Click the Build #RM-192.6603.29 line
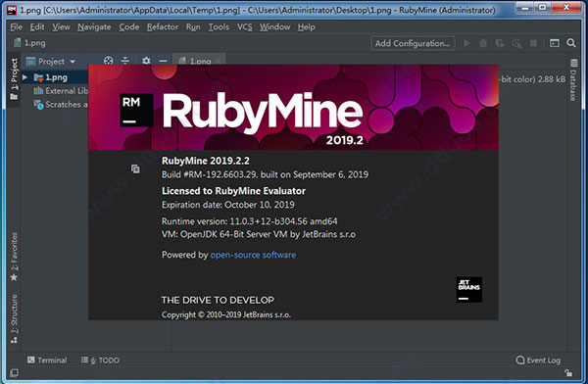 click(265, 174)
